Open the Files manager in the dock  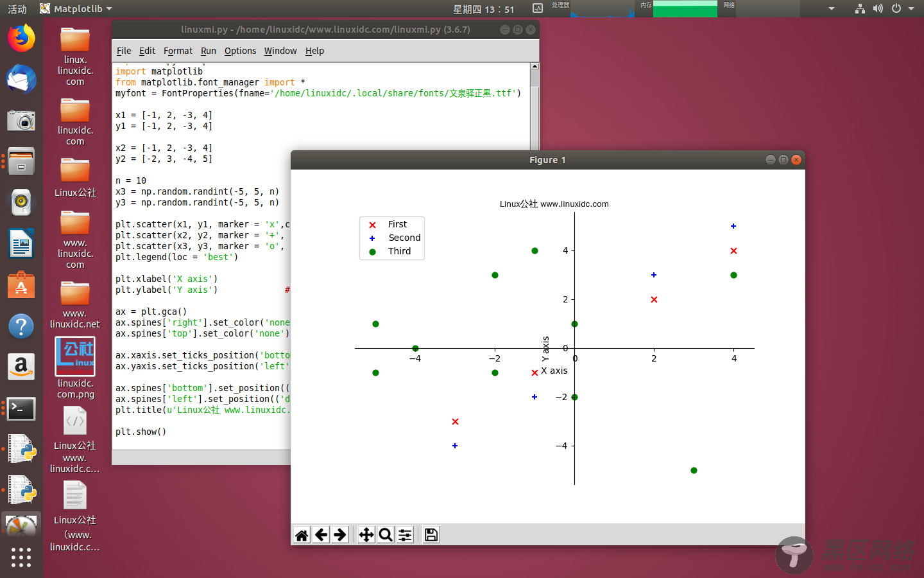tap(21, 162)
